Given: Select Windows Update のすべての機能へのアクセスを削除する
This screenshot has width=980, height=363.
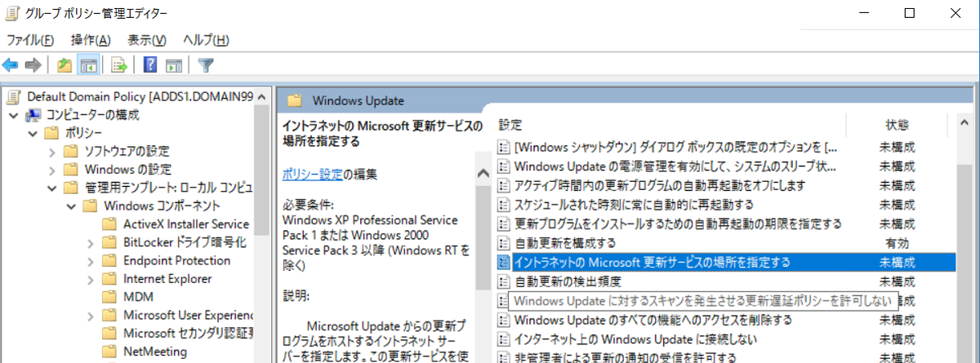Looking at the screenshot, I should (x=653, y=319).
